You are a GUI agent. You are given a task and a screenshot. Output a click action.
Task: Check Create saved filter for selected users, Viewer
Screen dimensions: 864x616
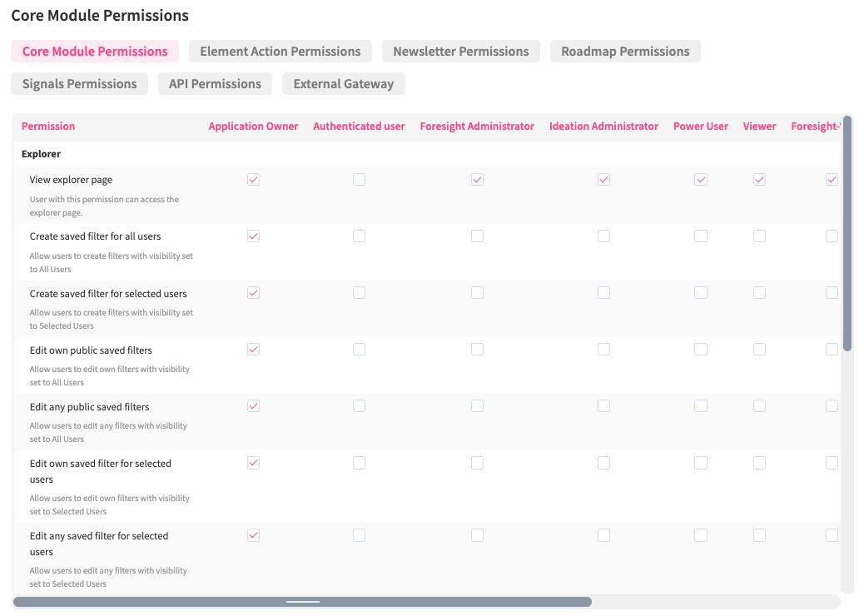coord(759,292)
